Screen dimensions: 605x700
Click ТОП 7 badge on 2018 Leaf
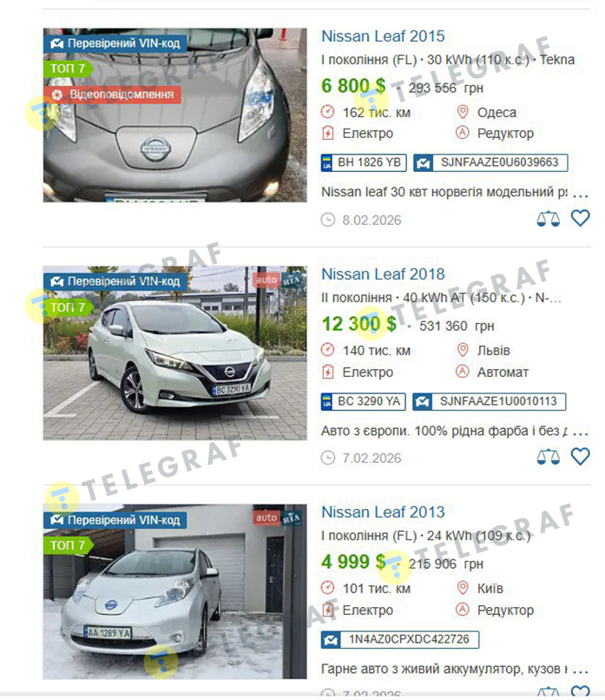(x=69, y=307)
